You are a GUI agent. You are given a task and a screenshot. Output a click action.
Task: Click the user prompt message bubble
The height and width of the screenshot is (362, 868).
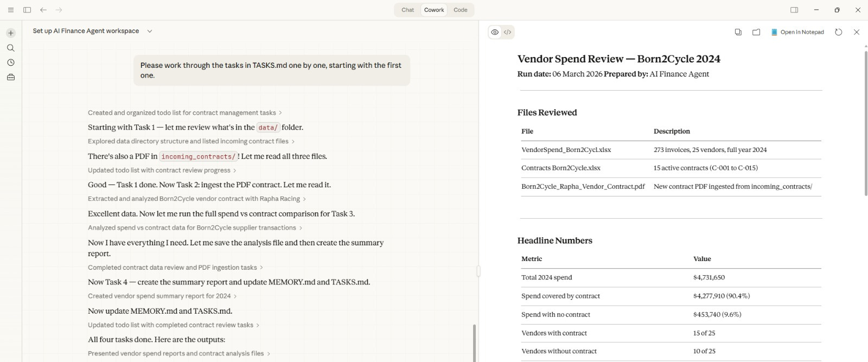click(272, 70)
